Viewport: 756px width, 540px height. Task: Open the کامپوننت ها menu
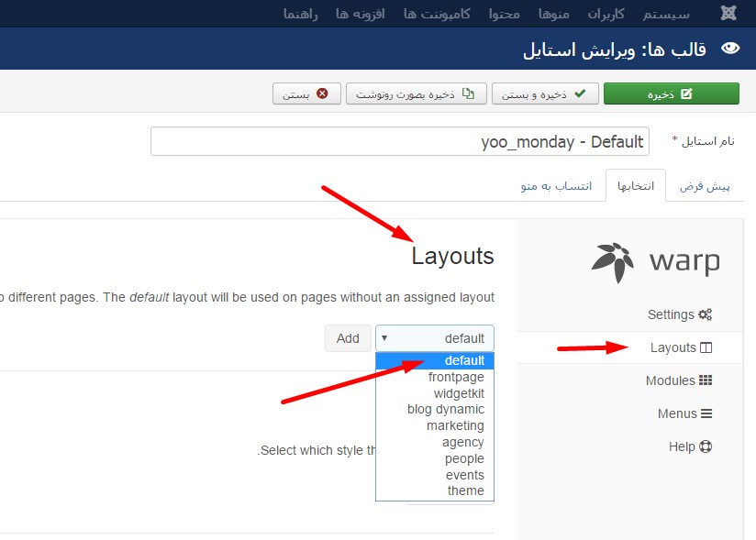click(437, 14)
